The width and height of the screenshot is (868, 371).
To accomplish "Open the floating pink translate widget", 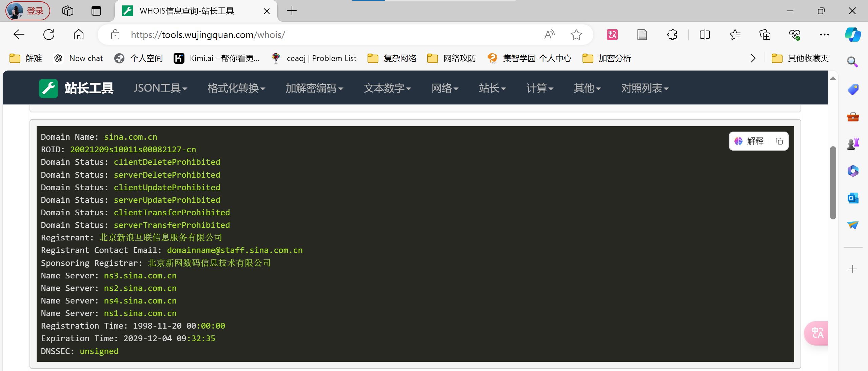I will coord(817,333).
